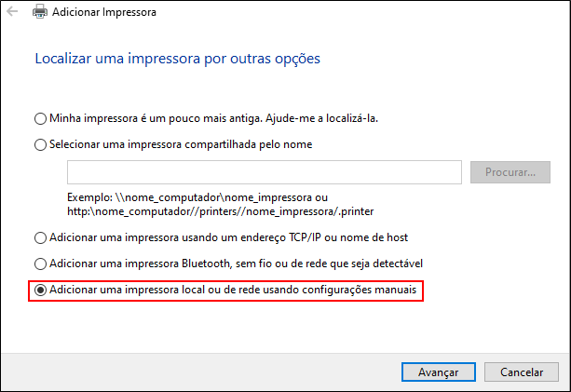571x392 pixels.
Task: Choose the shared printer by name radio button
Action: tap(40, 145)
